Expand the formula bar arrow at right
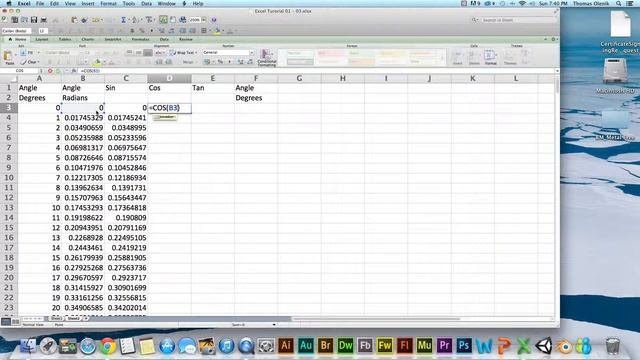640x360 pixels. [557, 71]
